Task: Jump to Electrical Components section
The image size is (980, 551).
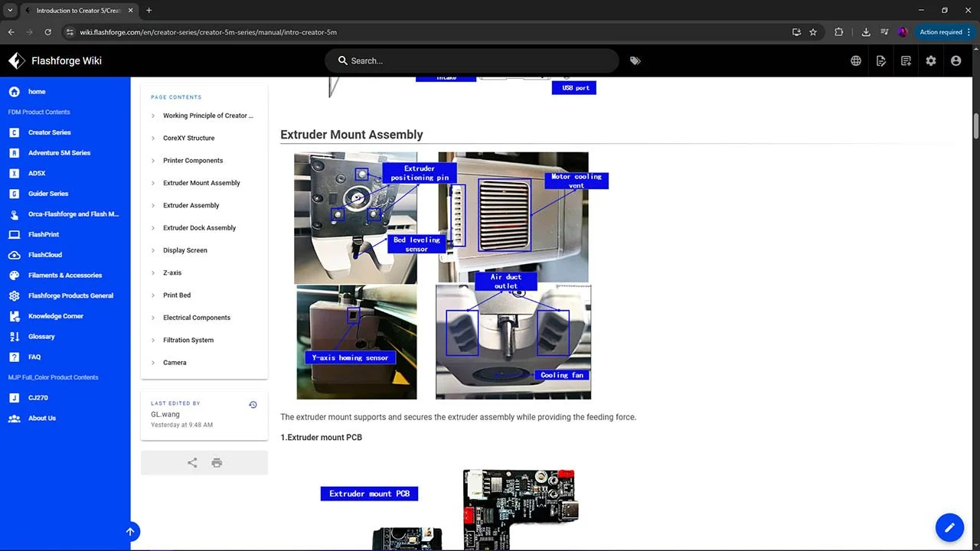Action: point(197,318)
